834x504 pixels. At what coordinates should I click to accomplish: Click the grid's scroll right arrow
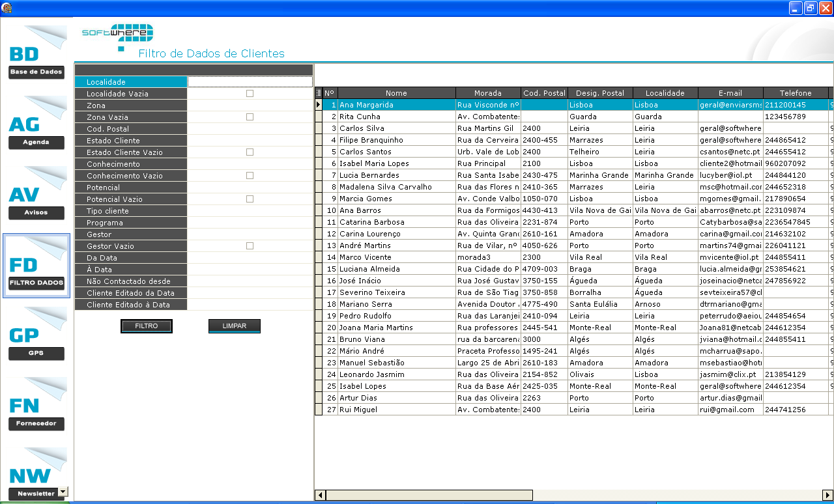click(827, 496)
